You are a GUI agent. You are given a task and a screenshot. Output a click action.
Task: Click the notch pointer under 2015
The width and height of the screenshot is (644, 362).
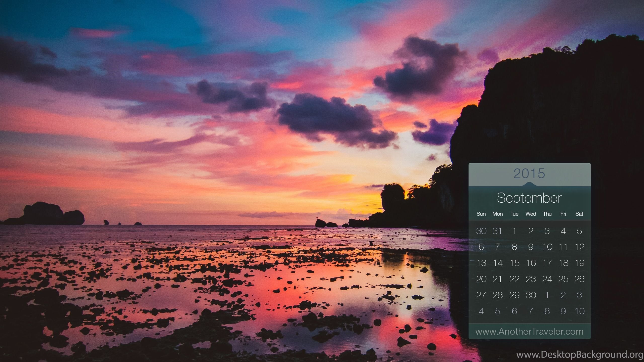coord(529,184)
